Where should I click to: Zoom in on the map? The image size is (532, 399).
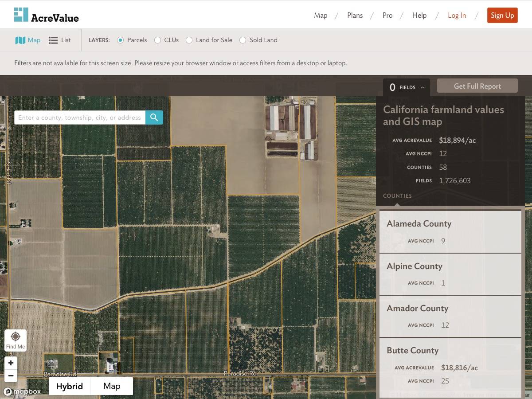11,363
